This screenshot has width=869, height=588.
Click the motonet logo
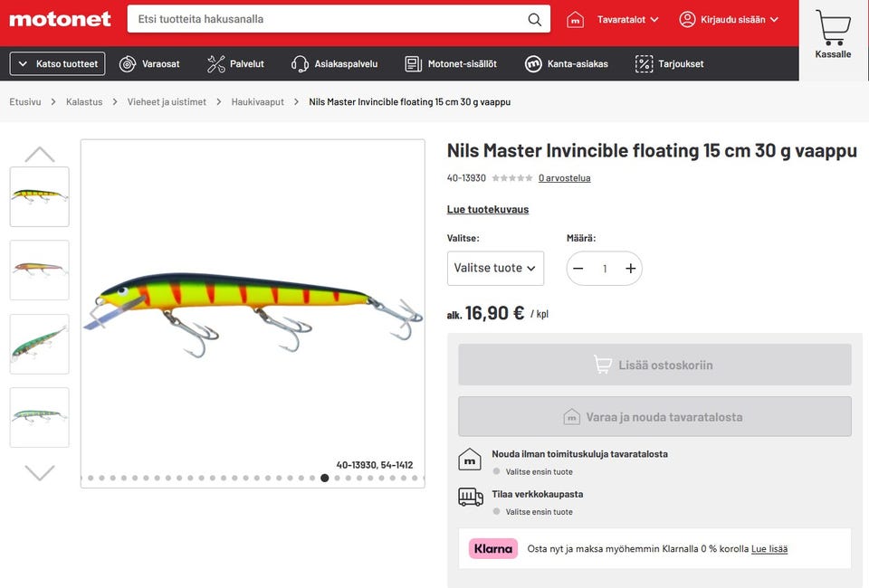point(60,19)
